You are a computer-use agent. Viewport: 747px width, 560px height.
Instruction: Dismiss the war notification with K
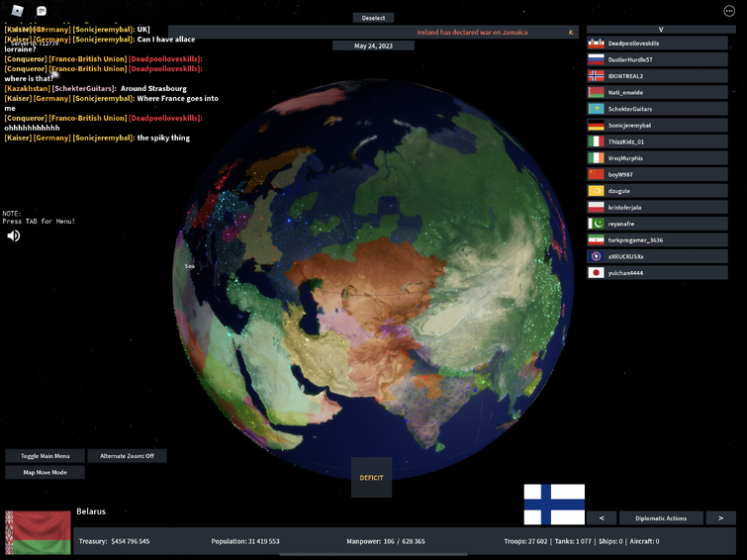click(571, 33)
